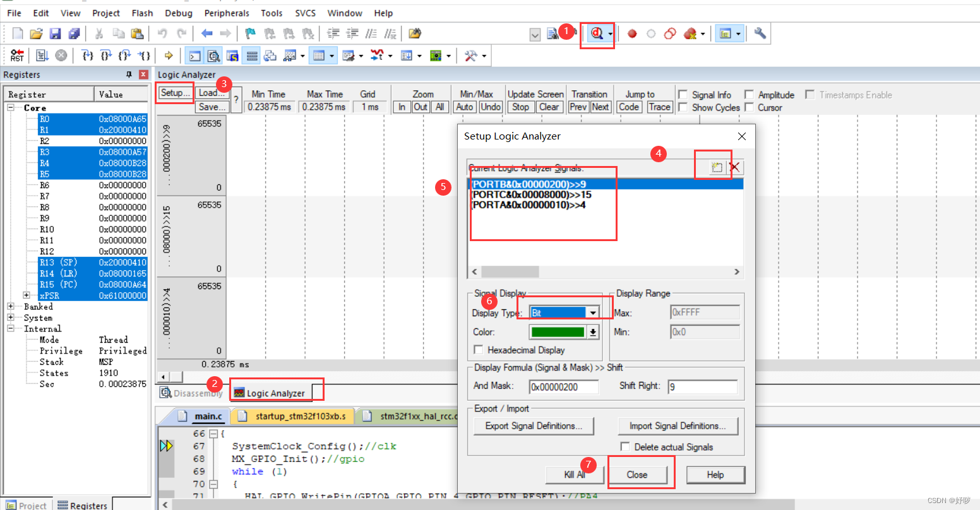Open a file with the folder icon
Viewport: 980px width, 510px height.
37,33
